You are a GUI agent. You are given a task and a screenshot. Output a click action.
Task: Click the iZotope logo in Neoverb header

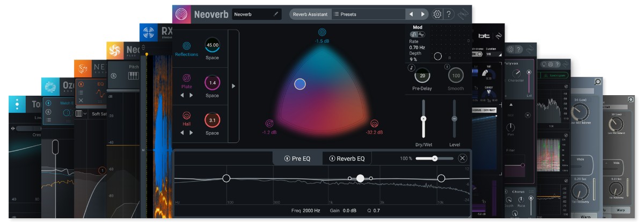click(x=464, y=14)
